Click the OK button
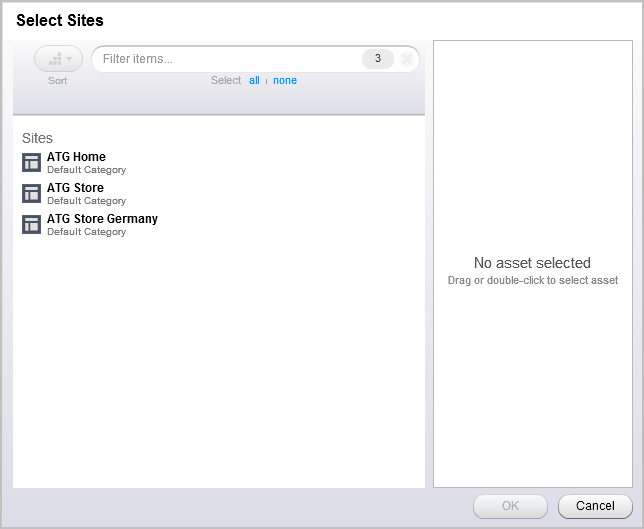Image resolution: width=644 pixels, height=529 pixels. tap(510, 506)
